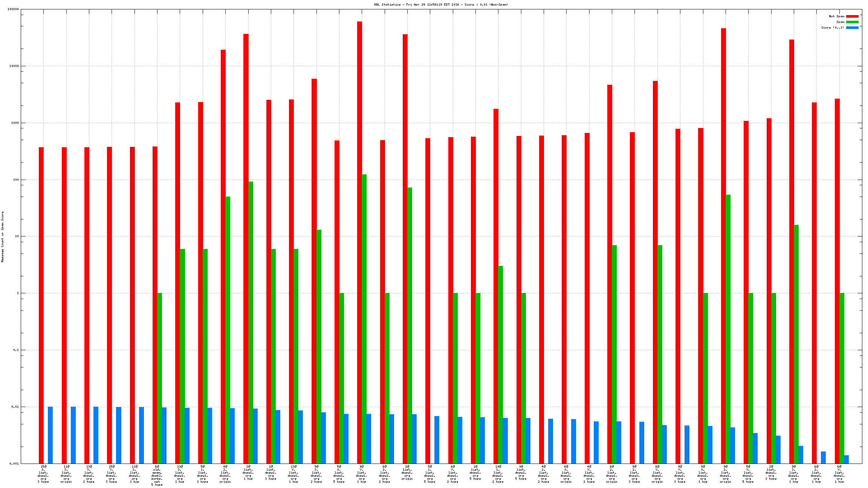Click the red Not Spam legend swatch
This screenshot has height=488, width=868.
[x=852, y=16]
